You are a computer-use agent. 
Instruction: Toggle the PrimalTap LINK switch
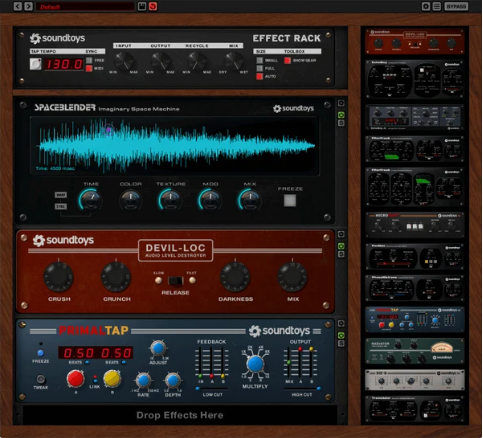click(95, 379)
